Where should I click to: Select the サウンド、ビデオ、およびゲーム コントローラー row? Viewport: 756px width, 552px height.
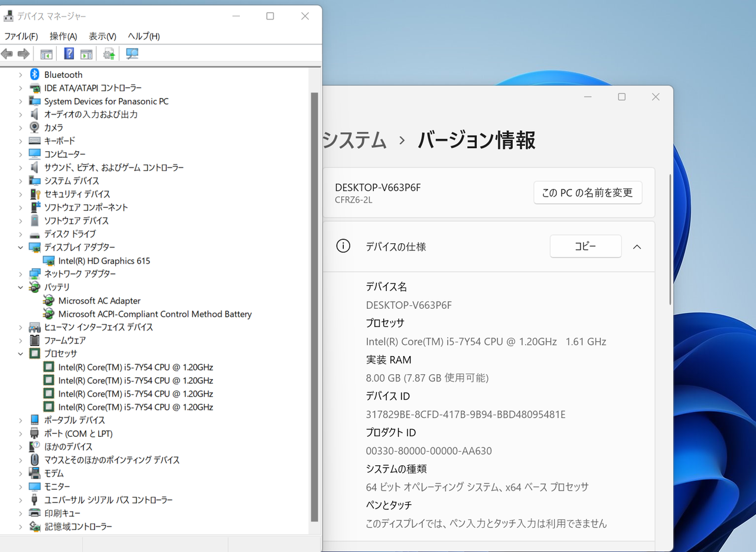point(114,168)
